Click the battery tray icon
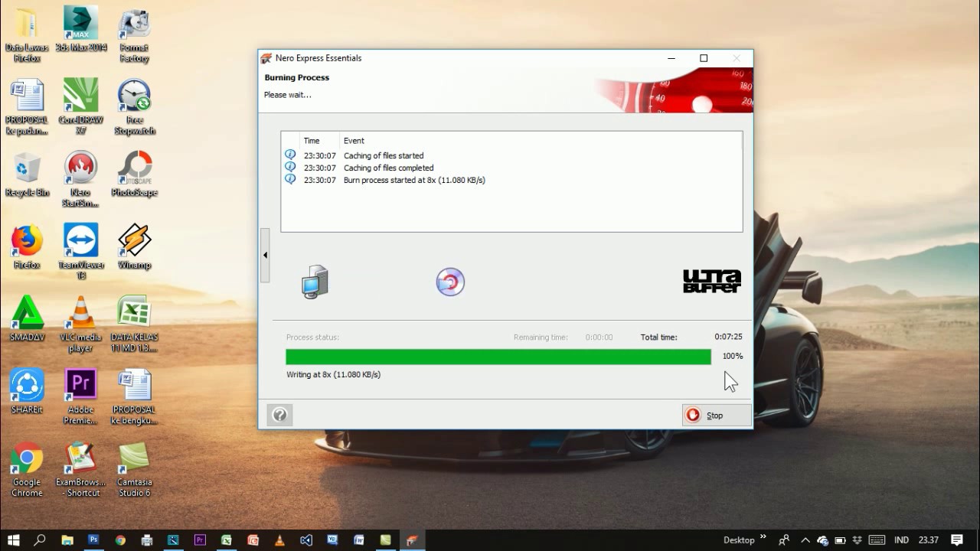 pos(840,540)
